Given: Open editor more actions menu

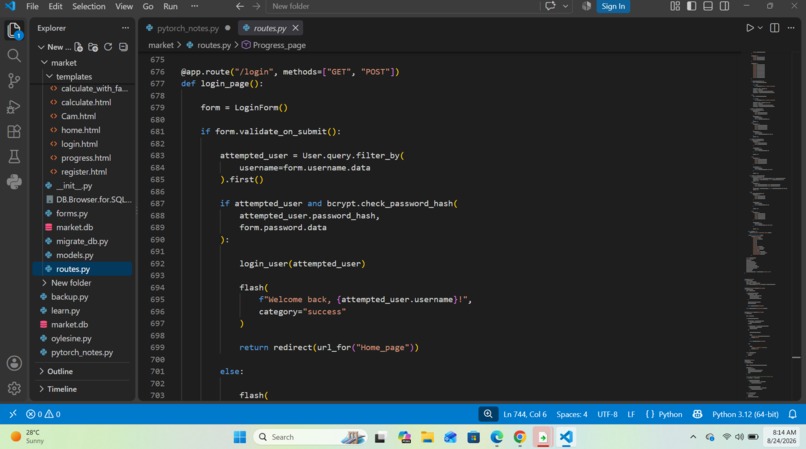Looking at the screenshot, I should tap(791, 28).
